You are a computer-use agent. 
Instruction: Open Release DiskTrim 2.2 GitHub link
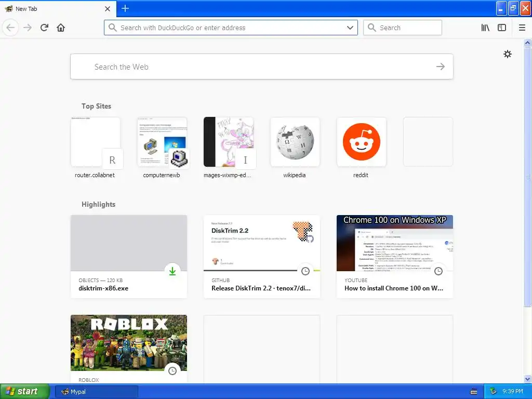coord(261,288)
